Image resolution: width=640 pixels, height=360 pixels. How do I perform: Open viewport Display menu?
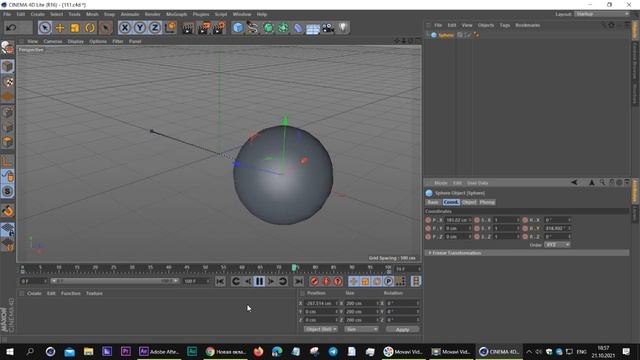[x=76, y=42]
